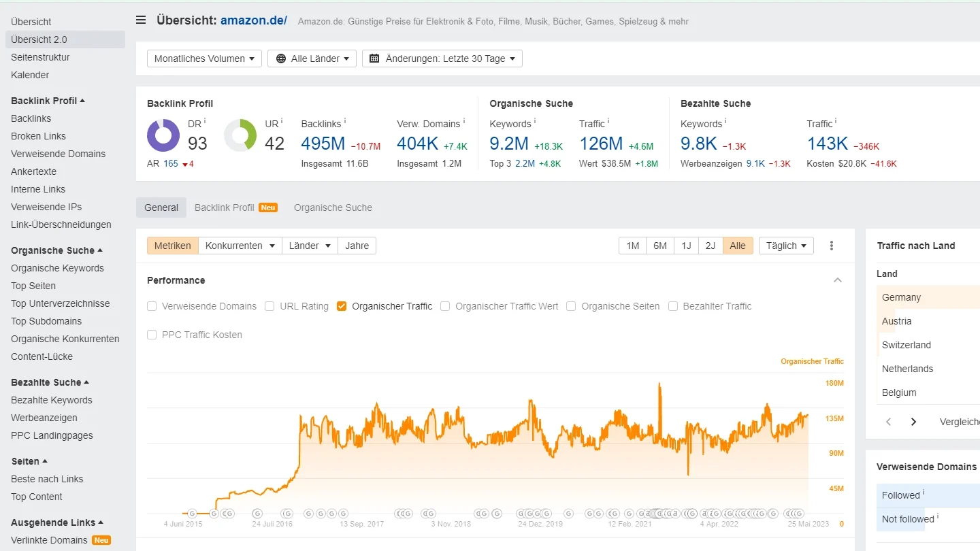Click info icon beside Bezahlte Suche Keywords

725,121
